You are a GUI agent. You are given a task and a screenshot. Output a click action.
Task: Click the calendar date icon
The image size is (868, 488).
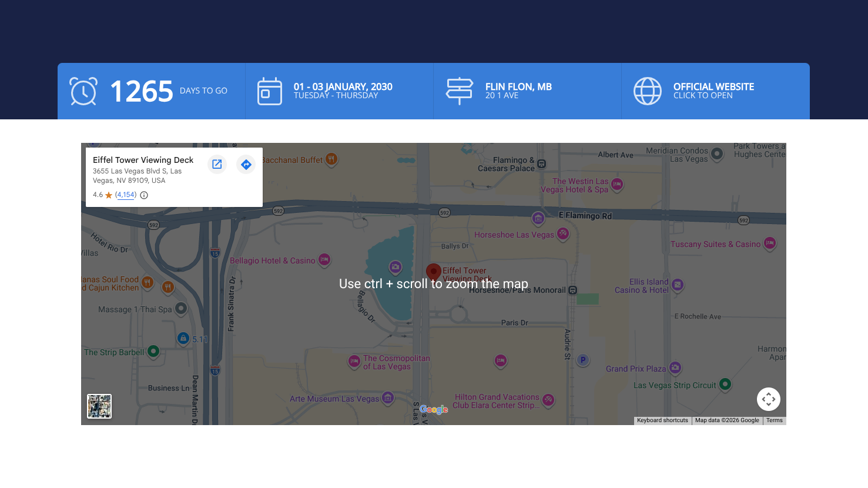(270, 91)
